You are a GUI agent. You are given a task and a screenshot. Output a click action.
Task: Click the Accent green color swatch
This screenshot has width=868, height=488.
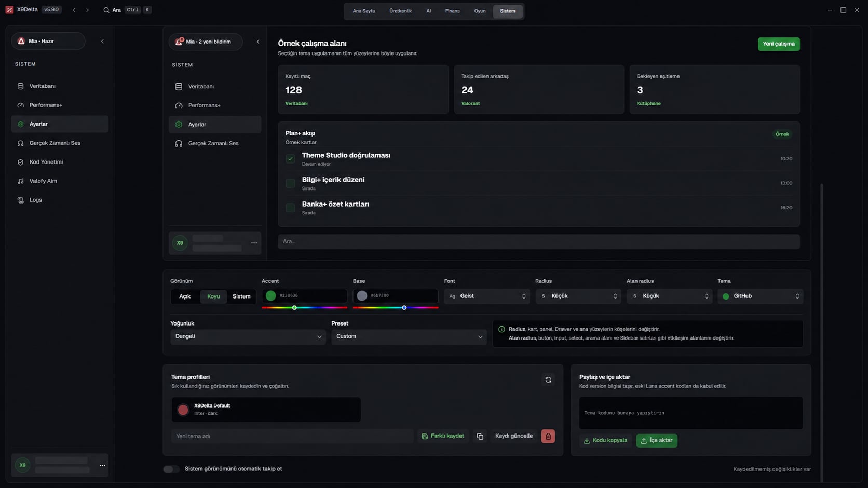[x=271, y=296]
